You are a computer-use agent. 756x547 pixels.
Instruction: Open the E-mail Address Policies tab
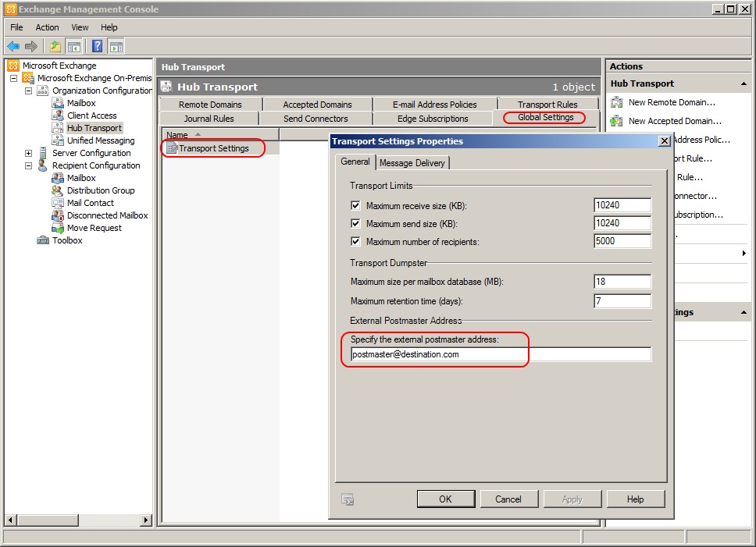[434, 105]
